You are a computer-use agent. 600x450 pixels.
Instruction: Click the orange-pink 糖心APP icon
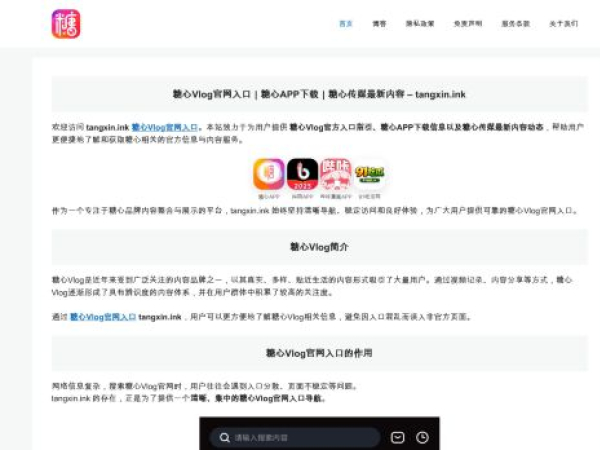pos(269,174)
